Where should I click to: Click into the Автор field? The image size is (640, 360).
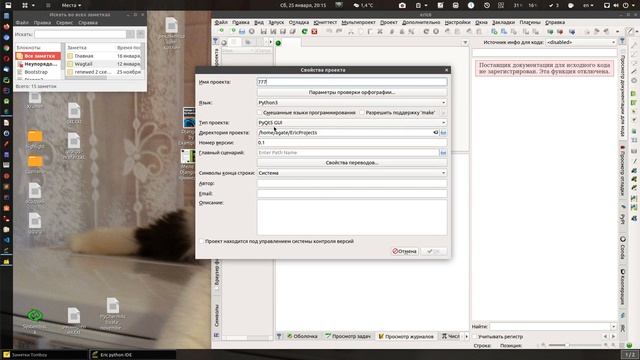pos(352,184)
